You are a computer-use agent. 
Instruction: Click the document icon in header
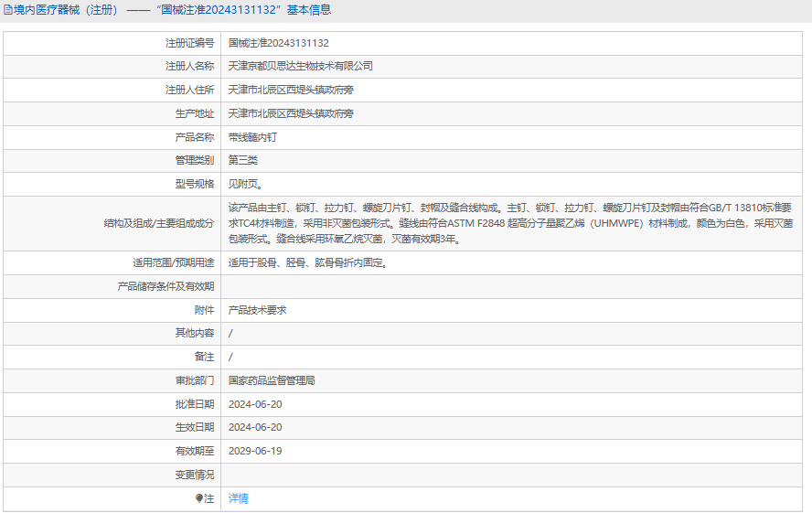coord(8,10)
